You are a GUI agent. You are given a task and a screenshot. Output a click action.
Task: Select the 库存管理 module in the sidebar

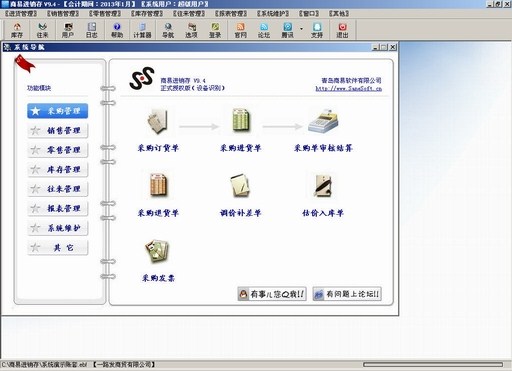58,169
